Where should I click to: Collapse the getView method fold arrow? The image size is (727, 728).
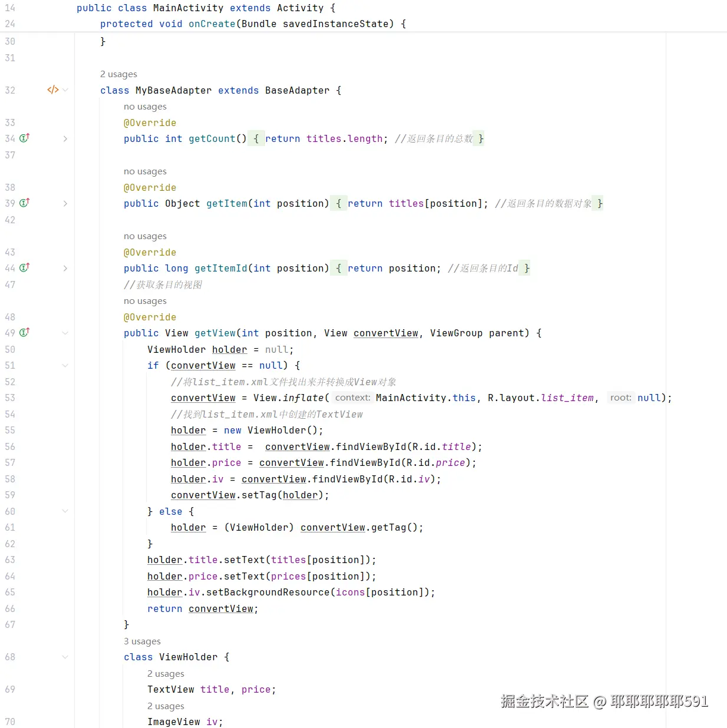coord(65,333)
